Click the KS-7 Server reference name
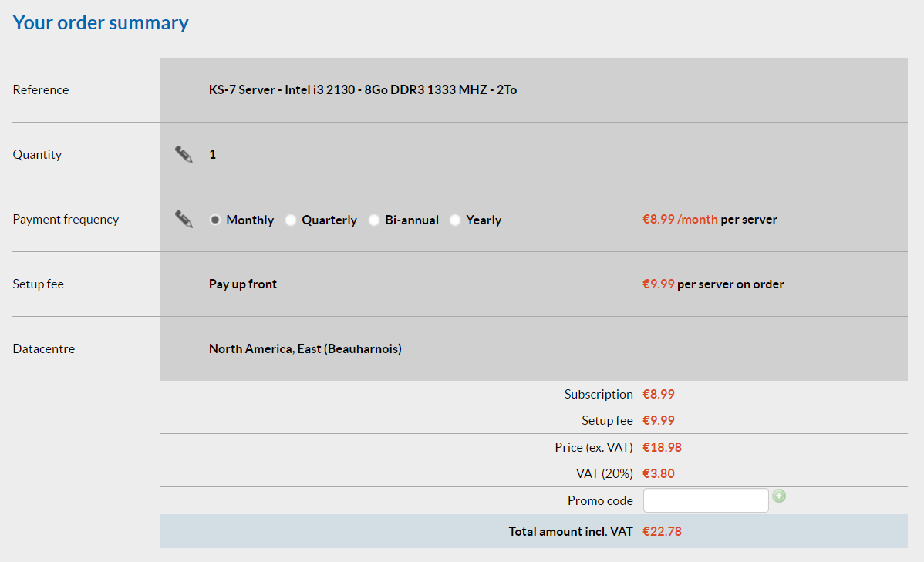 363,89
